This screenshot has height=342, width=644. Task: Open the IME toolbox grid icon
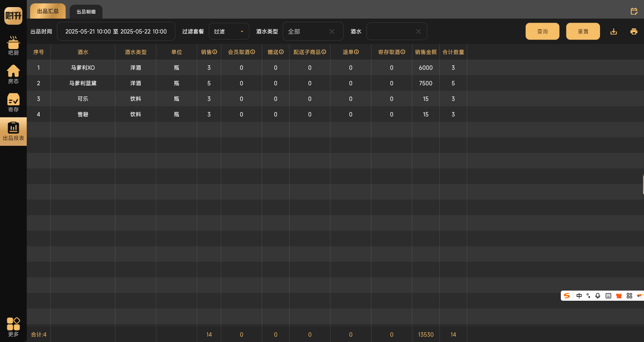(629, 296)
